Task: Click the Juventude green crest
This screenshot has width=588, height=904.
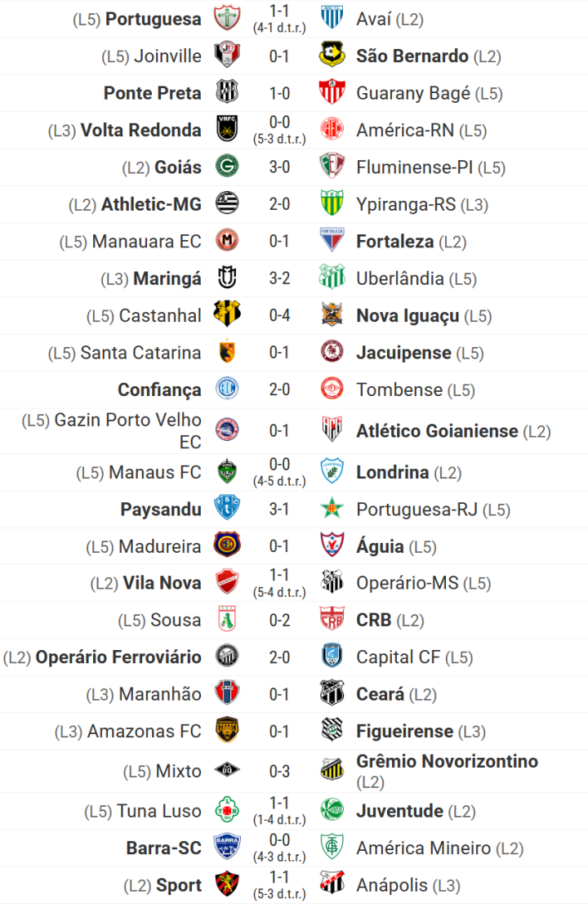Action: pyautogui.click(x=332, y=811)
